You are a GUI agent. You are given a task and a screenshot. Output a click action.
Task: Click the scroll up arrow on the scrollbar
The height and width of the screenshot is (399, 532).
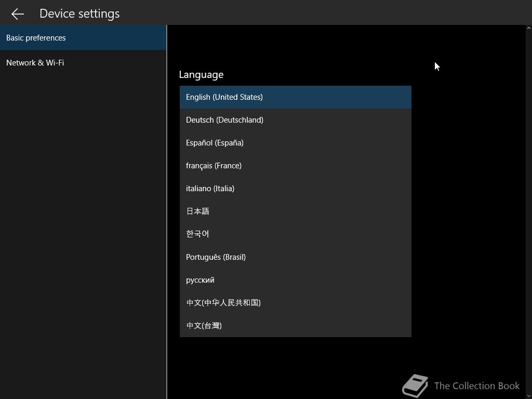528,29
